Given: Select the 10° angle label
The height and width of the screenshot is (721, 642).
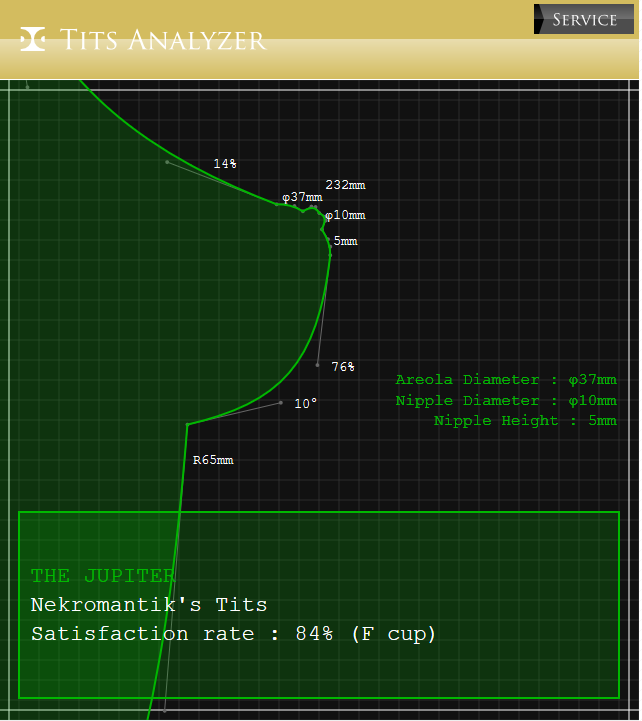Looking at the screenshot, I should pyautogui.click(x=306, y=404).
